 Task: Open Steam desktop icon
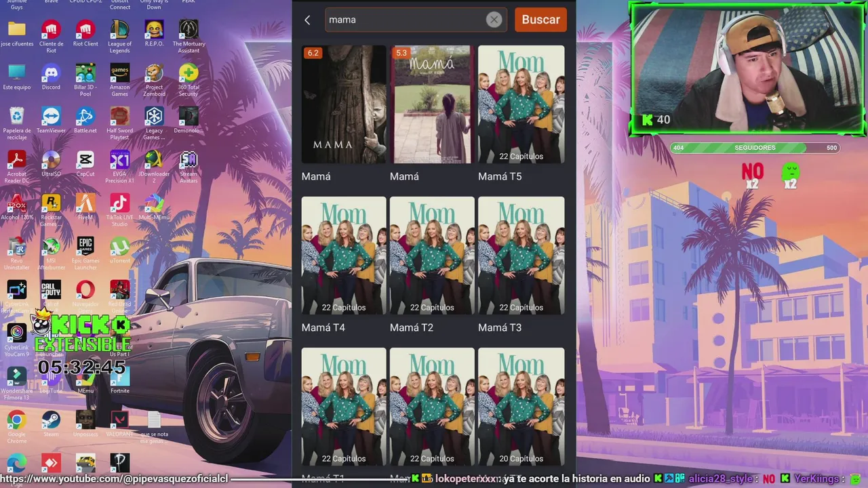point(51,424)
